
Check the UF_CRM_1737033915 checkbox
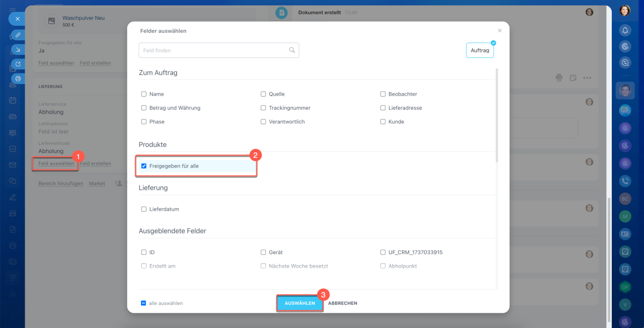pyautogui.click(x=383, y=252)
